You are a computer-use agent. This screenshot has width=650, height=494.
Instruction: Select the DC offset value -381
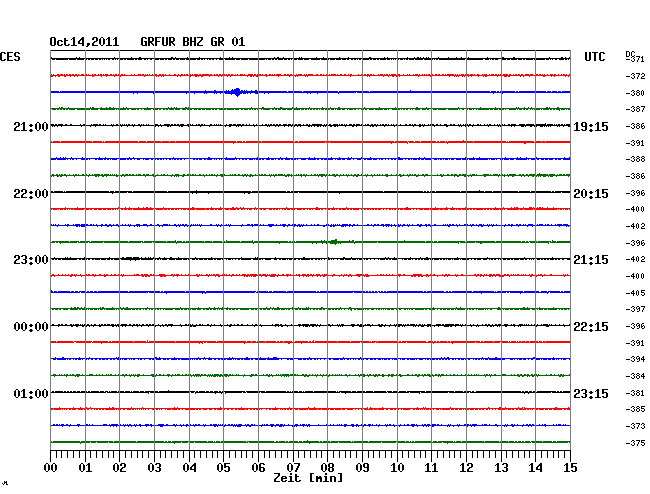(635, 393)
